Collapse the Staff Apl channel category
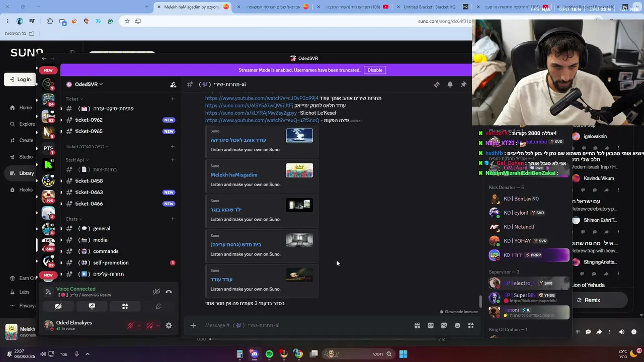Image resolution: width=644 pixels, height=362 pixels. pyautogui.click(x=77, y=160)
